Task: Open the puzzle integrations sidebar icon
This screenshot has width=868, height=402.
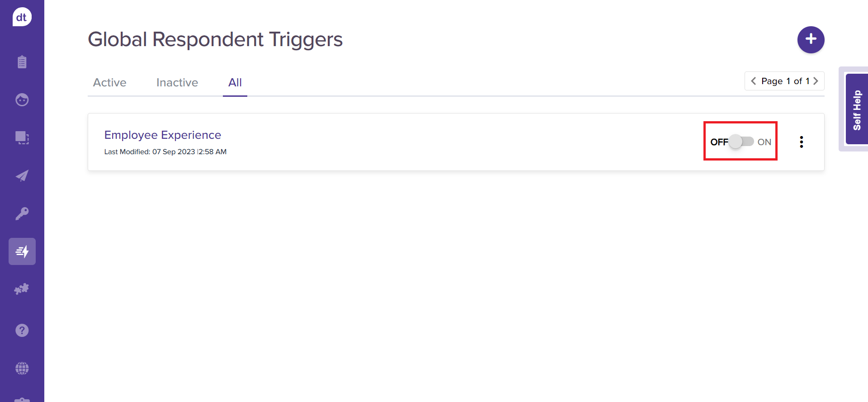Action: pos(22,289)
